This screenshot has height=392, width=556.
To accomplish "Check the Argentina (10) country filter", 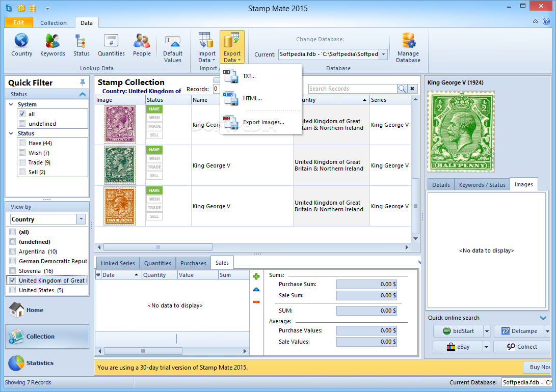I will (x=13, y=251).
